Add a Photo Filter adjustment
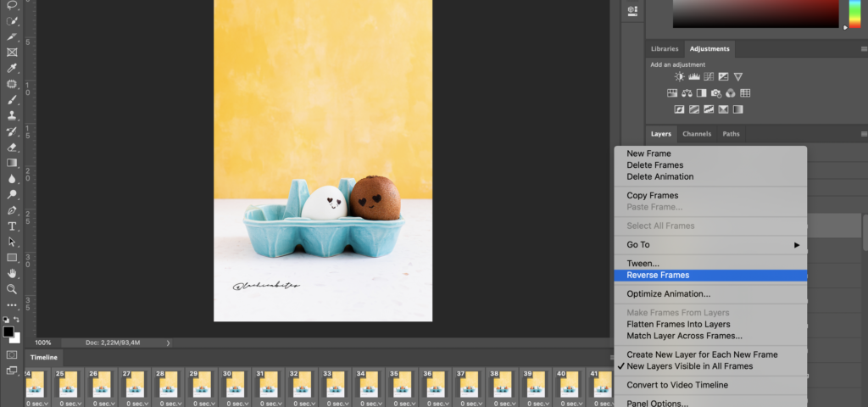Image resolution: width=868 pixels, height=407 pixels. pyautogui.click(x=716, y=93)
